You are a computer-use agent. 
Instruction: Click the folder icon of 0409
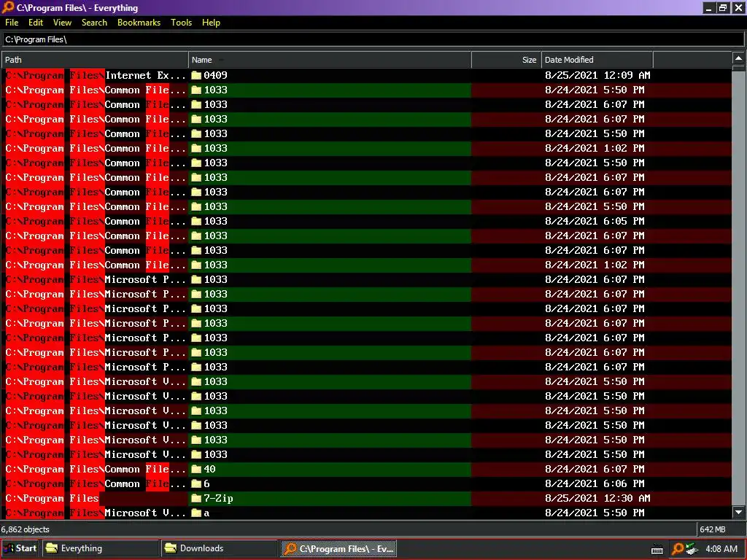point(196,75)
